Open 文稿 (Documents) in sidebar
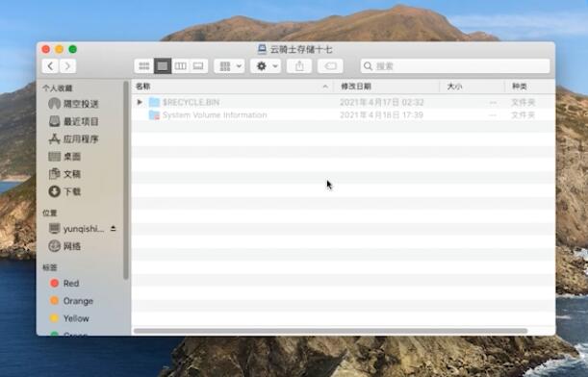 click(x=64, y=174)
